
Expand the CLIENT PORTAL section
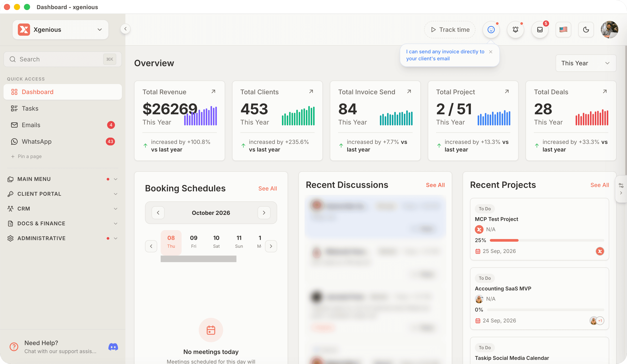point(63,194)
